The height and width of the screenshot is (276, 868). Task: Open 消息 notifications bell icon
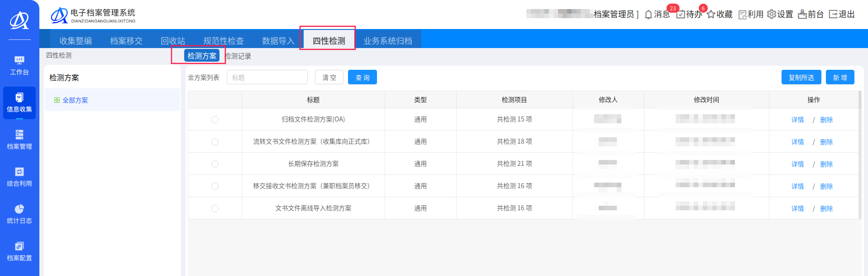pos(649,15)
